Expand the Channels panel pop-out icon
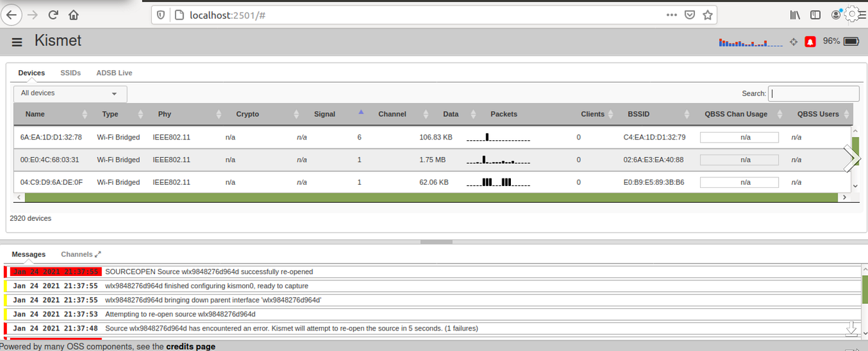This screenshot has height=351, width=868. click(x=98, y=254)
